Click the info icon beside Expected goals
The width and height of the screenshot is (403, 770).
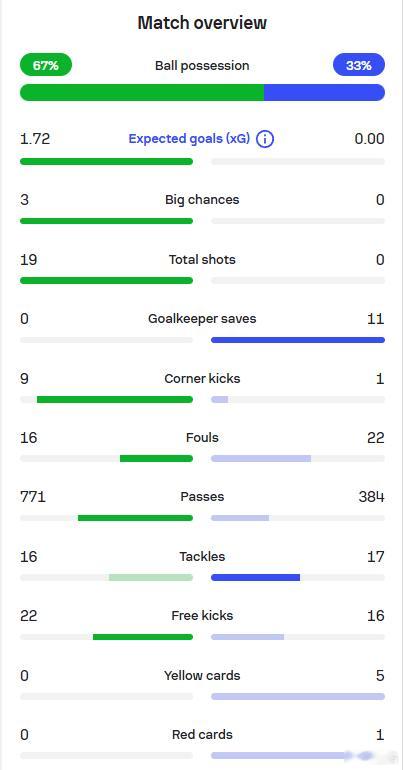(265, 139)
